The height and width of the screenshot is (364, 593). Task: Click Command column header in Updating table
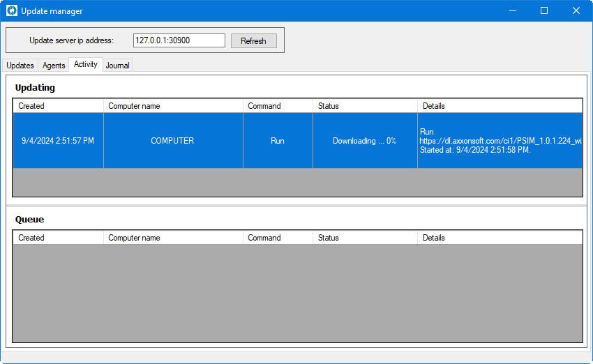pyautogui.click(x=278, y=106)
